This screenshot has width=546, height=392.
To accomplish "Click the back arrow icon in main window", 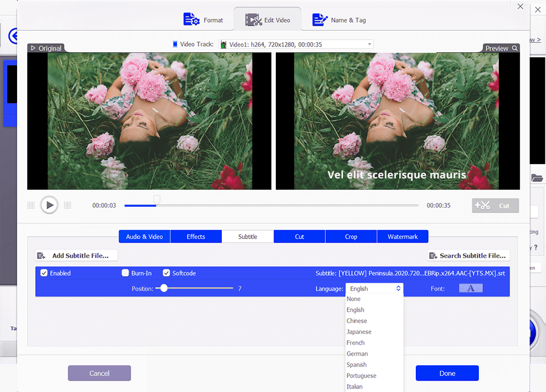I will pos(13,36).
